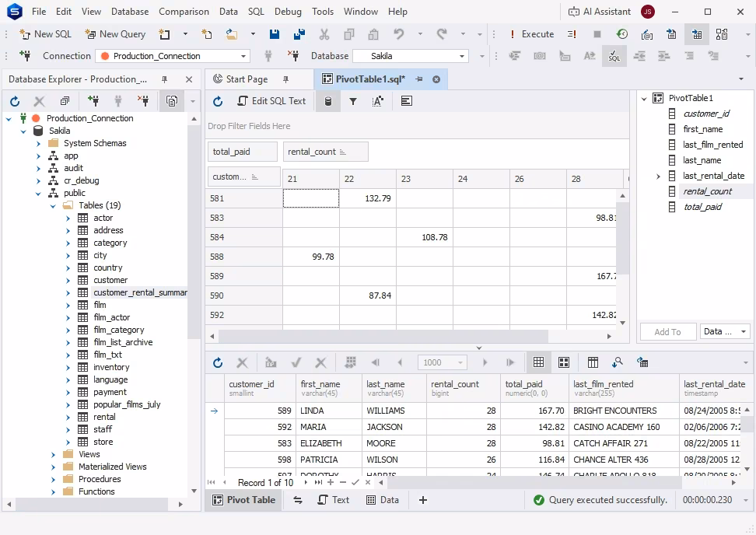Click the Save All icon

point(299,34)
